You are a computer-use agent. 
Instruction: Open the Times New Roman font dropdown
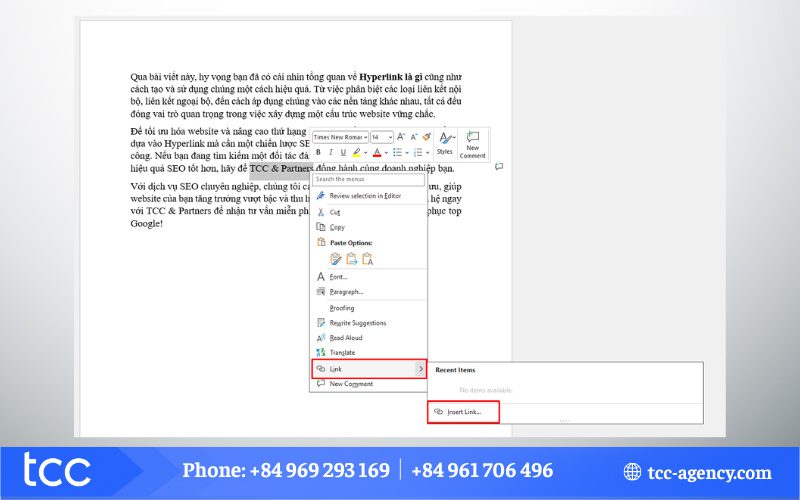[340, 136]
